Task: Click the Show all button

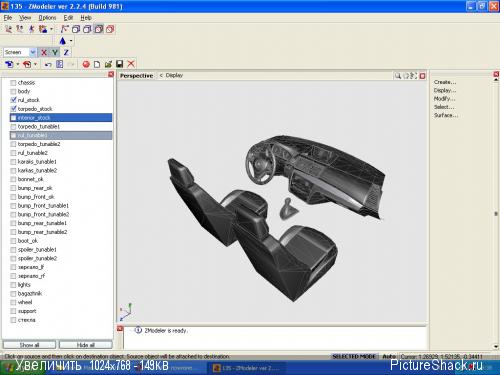Action: point(29,345)
